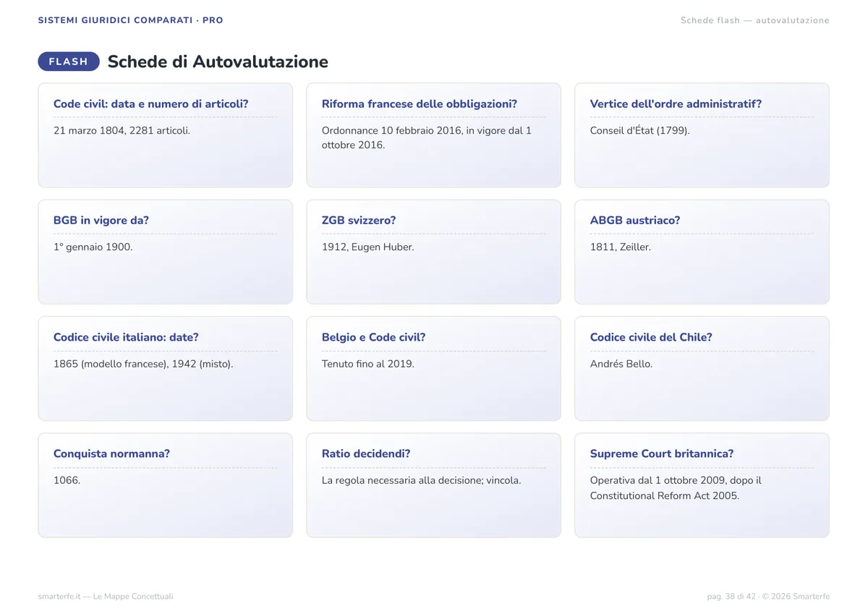Click the answer '1865 (modello francese), 1942 (misto).'

click(143, 364)
